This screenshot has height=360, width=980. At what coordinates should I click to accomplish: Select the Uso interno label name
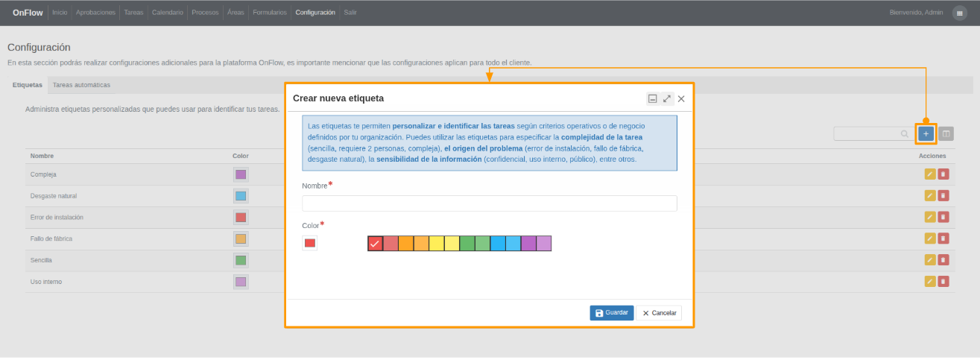[45, 282]
